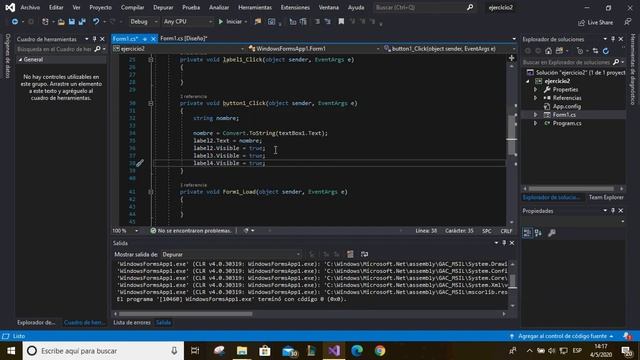The height and width of the screenshot is (360, 640).
Task: Pin the Explorador de soluciones panel
Action: tap(613, 39)
